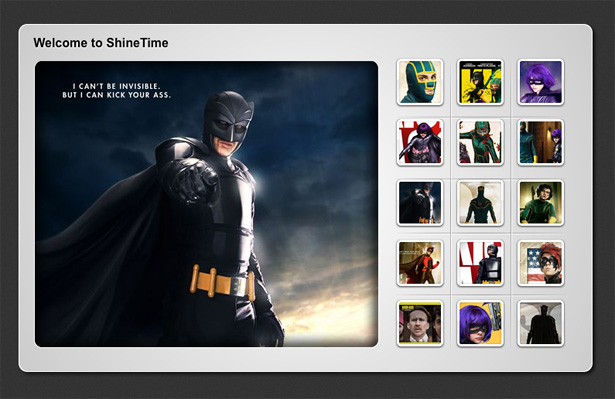
Task: Click the thumbnail with two heroes in hallway
Action: click(540, 142)
